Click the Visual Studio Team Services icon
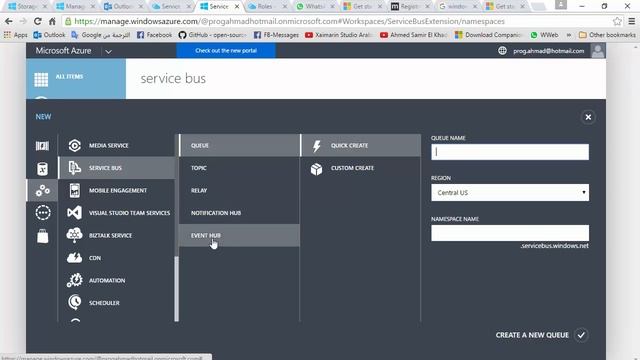The image size is (640, 360). [x=75, y=213]
